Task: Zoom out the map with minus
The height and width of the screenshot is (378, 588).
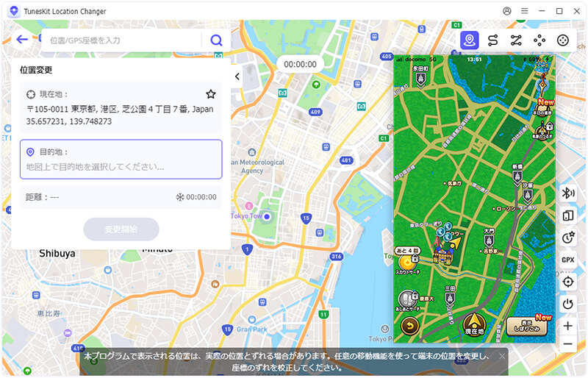Action: pos(567,344)
